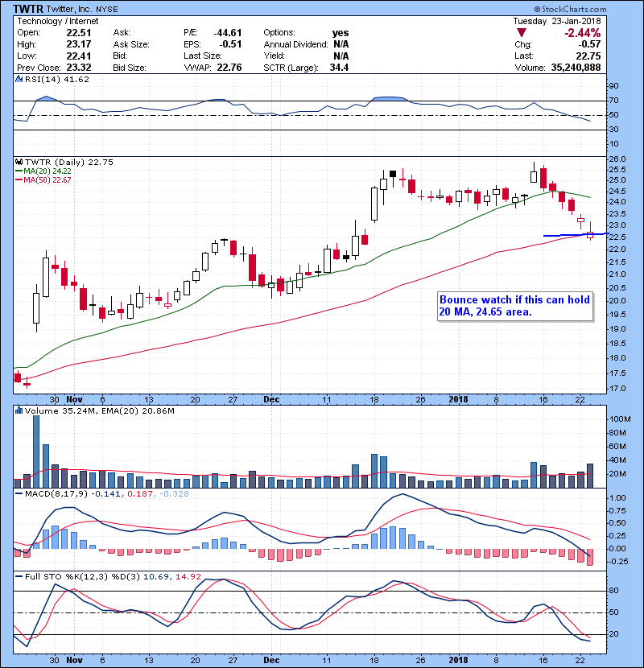Image resolution: width=644 pixels, height=668 pixels.
Task: Click the Dec label on the price chart axis
Action: (271, 399)
